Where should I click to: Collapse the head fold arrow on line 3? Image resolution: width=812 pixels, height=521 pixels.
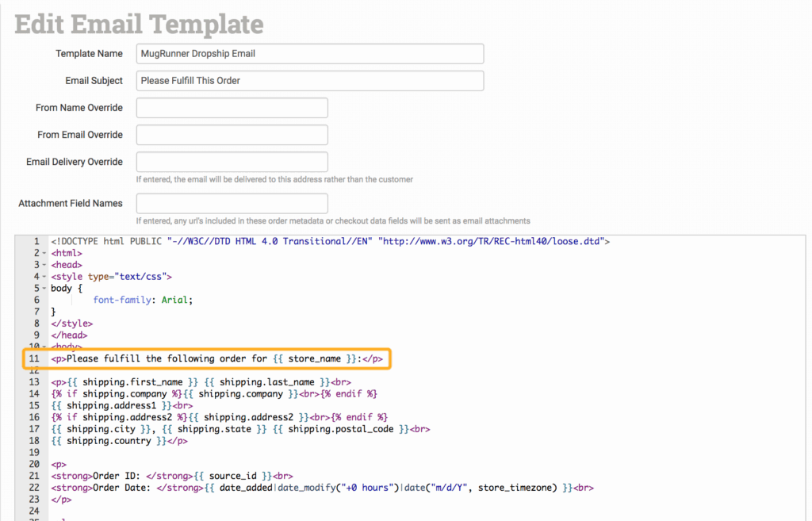(42, 265)
